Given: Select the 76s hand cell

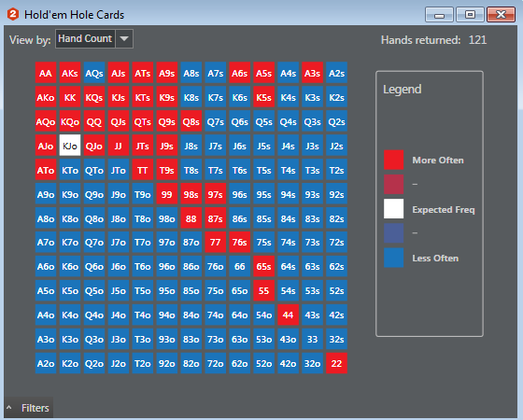Looking at the screenshot, I should 239,242.
